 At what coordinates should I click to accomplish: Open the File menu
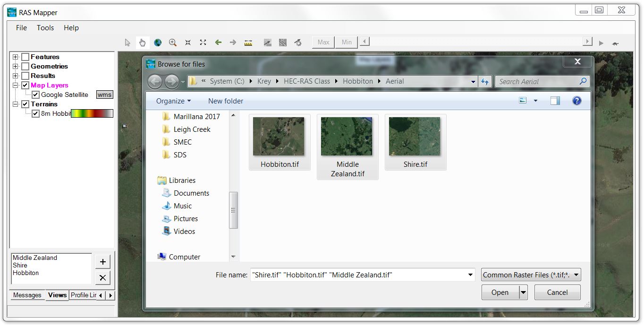coord(21,28)
